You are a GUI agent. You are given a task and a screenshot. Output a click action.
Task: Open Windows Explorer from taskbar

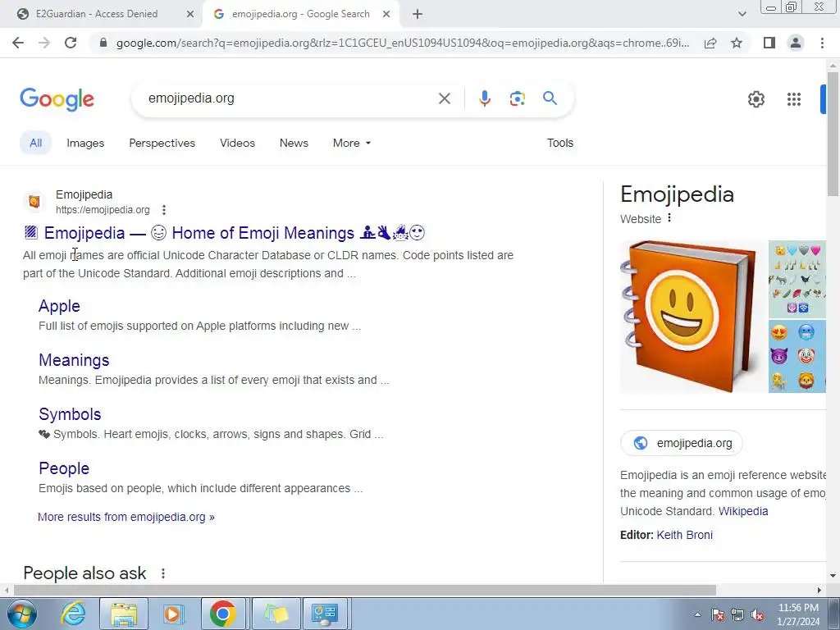coord(124,614)
